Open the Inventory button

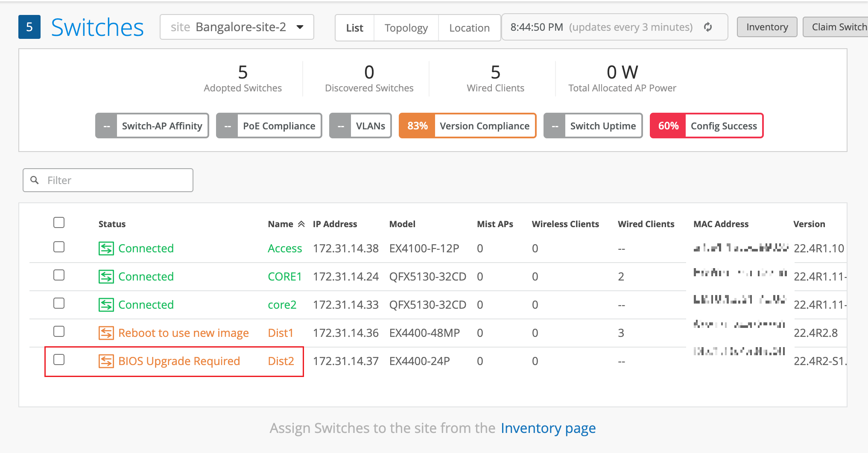tap(767, 27)
